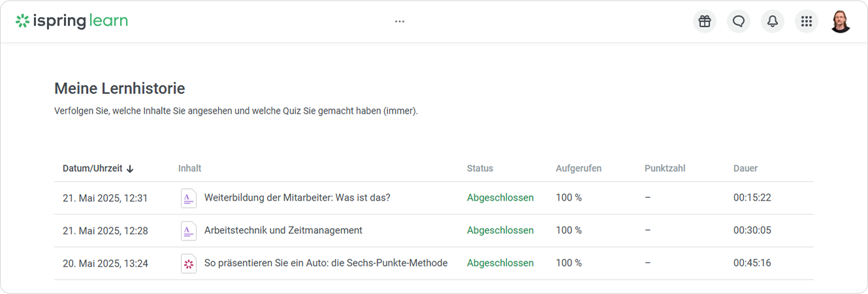Open the apps grid menu
This screenshot has height=294, width=868.
point(807,22)
